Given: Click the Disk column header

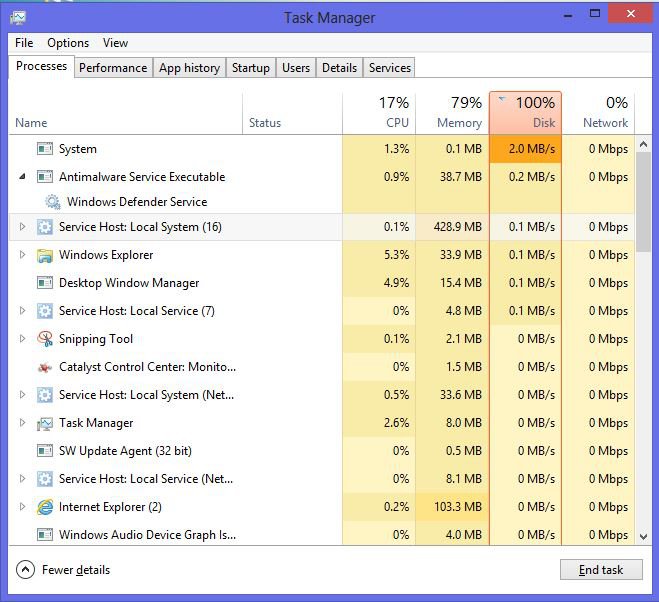Looking at the screenshot, I should coord(525,114).
